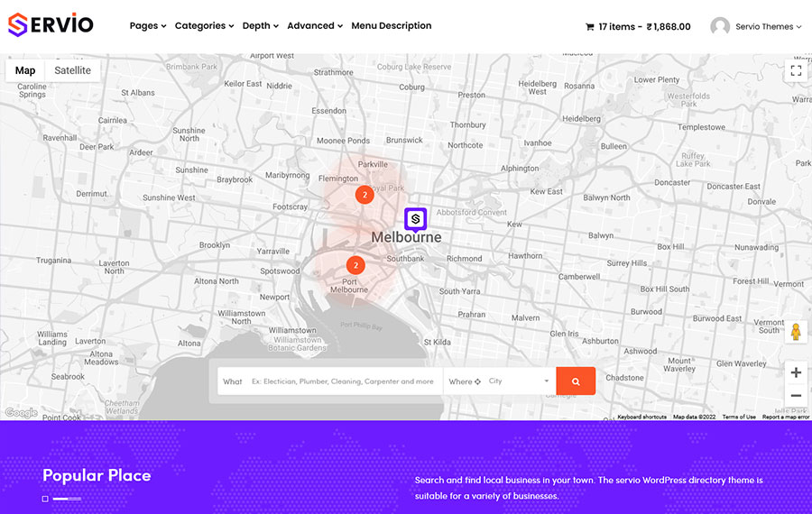This screenshot has width=812, height=514.
Task: Click the Servio logo
Action: 51,24
